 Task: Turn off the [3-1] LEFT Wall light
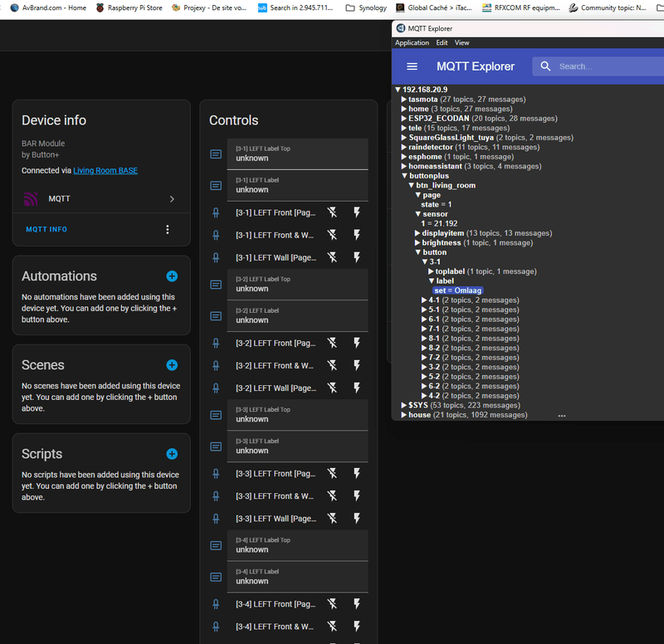tap(333, 257)
